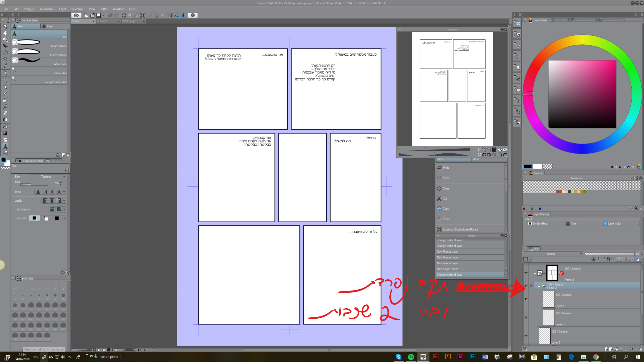
Task: Select the Text tool in the toolbar
Action: click(5, 146)
